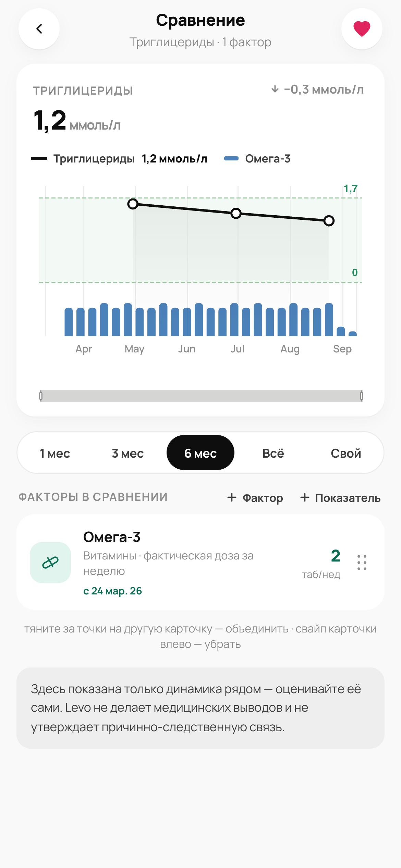Grab the Omega-3 card drag handle dots

pos(362,562)
